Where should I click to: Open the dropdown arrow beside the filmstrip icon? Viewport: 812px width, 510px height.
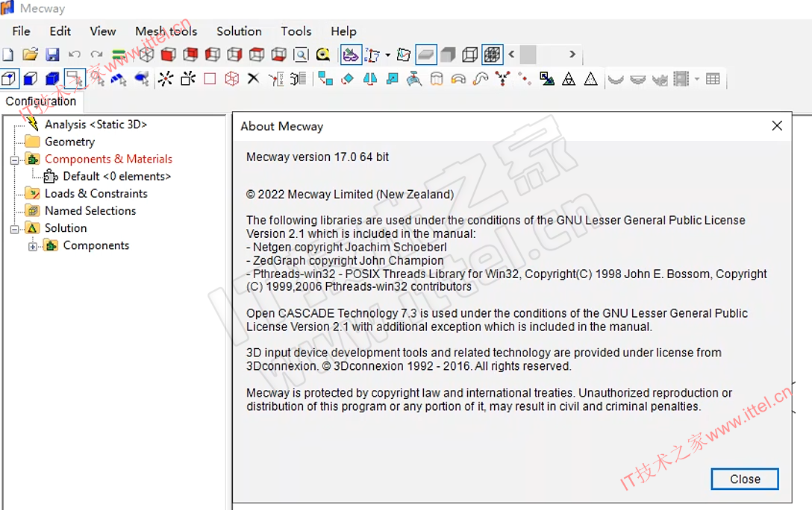(697, 78)
